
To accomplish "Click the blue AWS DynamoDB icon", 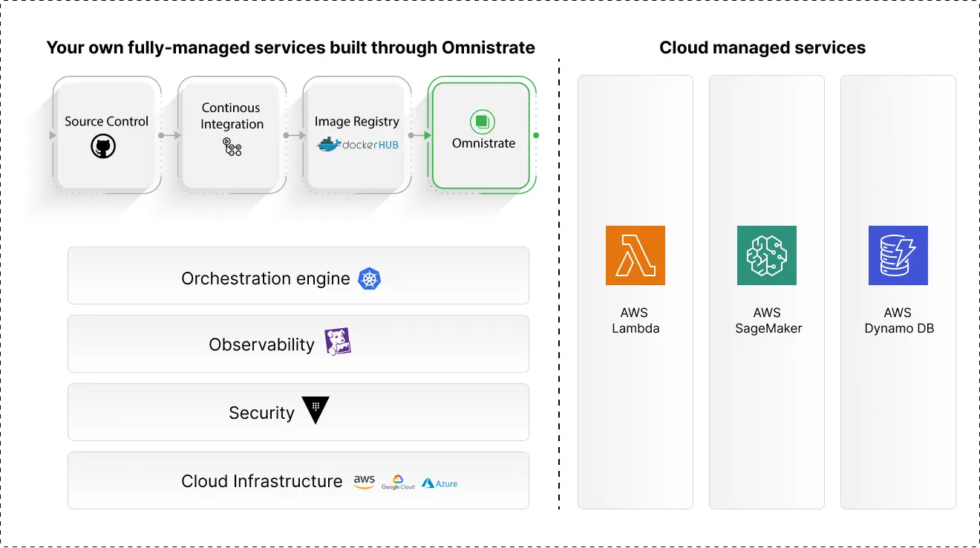I will [x=898, y=255].
